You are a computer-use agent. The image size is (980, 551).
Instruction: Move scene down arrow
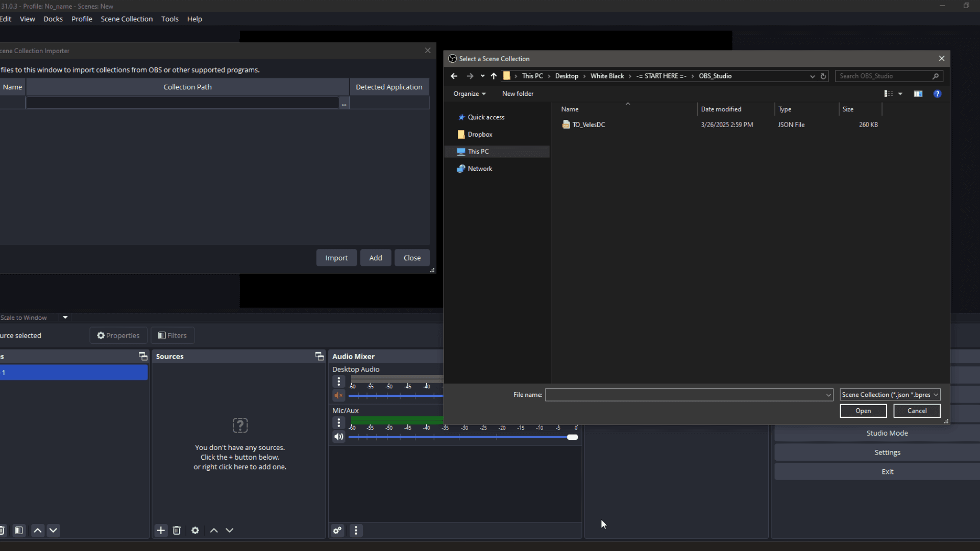53,531
